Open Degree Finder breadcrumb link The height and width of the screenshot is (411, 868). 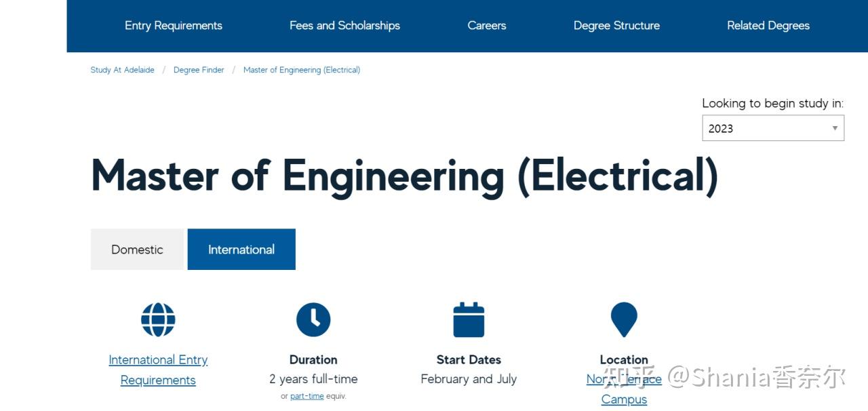coord(199,70)
